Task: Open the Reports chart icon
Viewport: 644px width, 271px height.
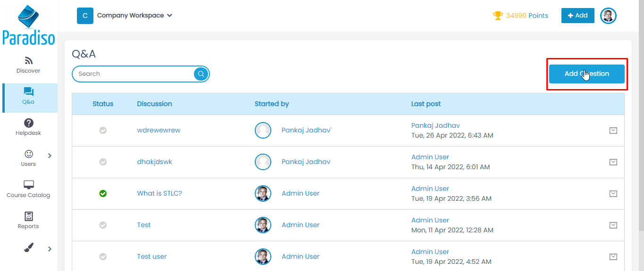Action: pos(28,216)
